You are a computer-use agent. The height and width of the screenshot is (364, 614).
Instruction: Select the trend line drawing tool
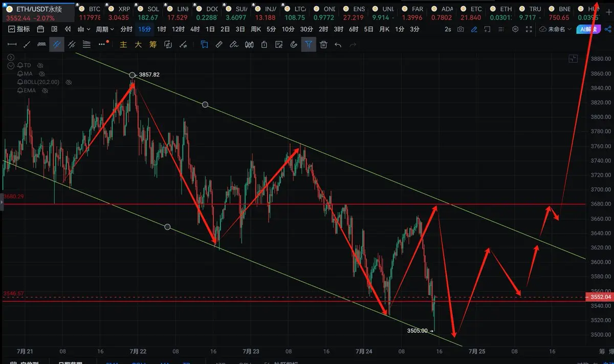pyautogui.click(x=27, y=44)
